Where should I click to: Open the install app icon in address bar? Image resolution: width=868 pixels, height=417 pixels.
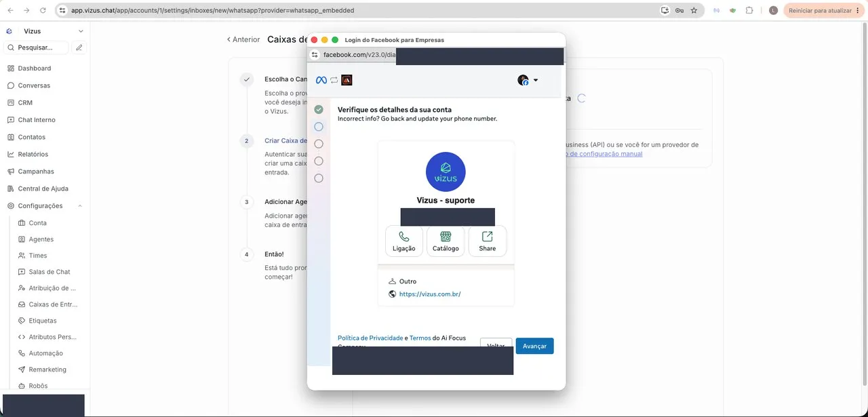665,10
